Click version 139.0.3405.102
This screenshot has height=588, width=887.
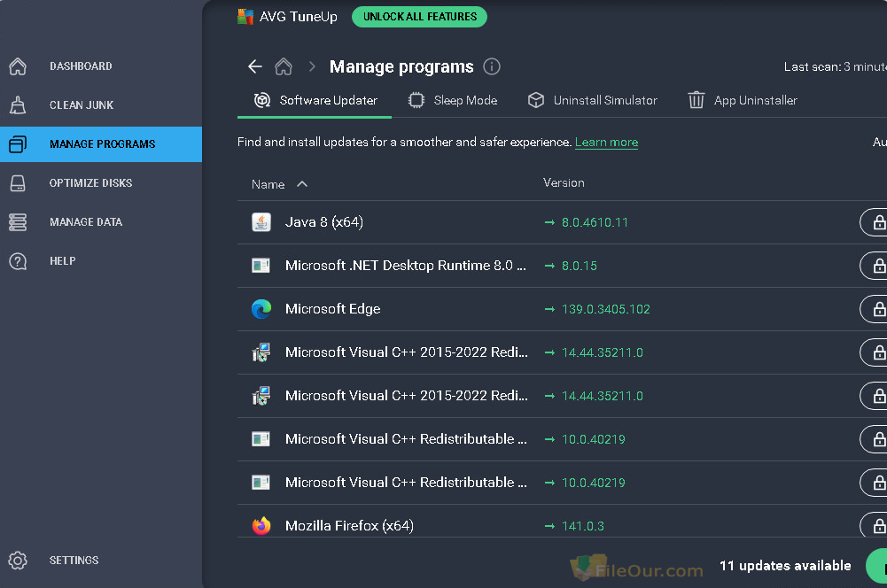606,309
